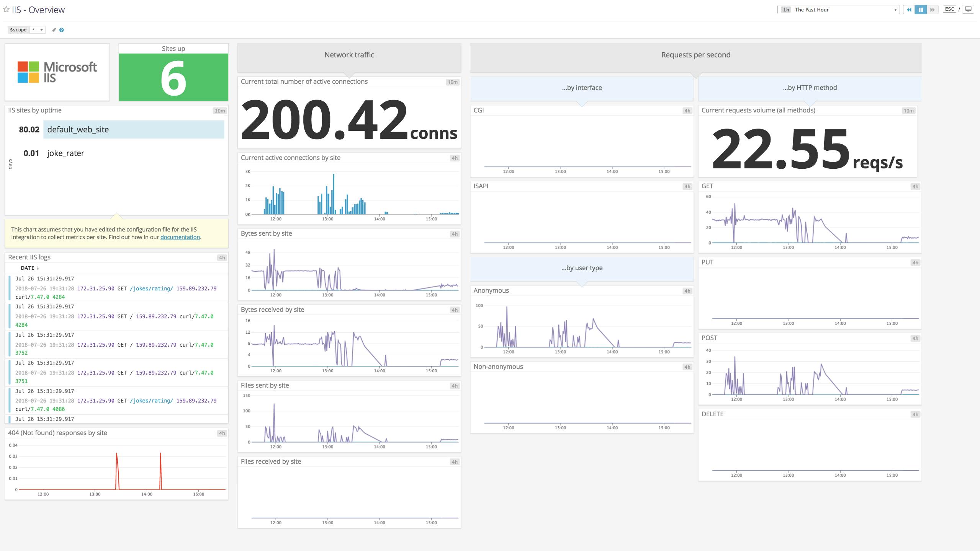This screenshot has width=980, height=551.
Task: Click the fast-forward arrows in the top bar
Action: coord(933,9)
